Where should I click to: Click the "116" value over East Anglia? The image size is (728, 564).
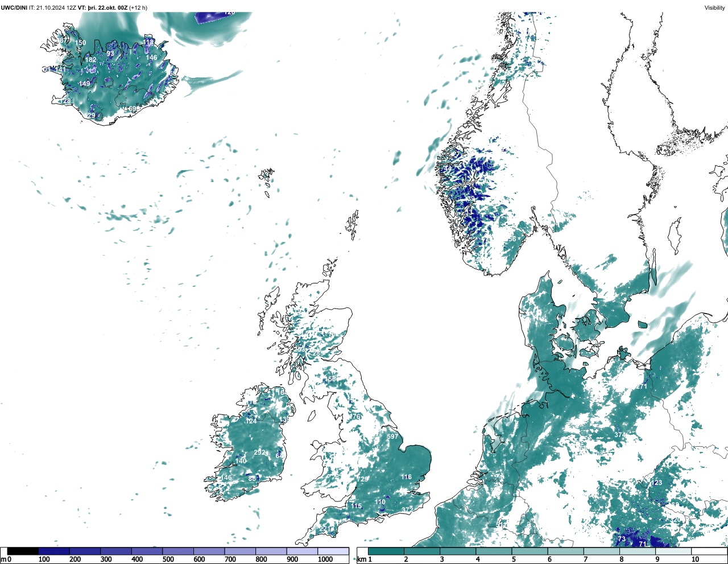click(x=406, y=477)
